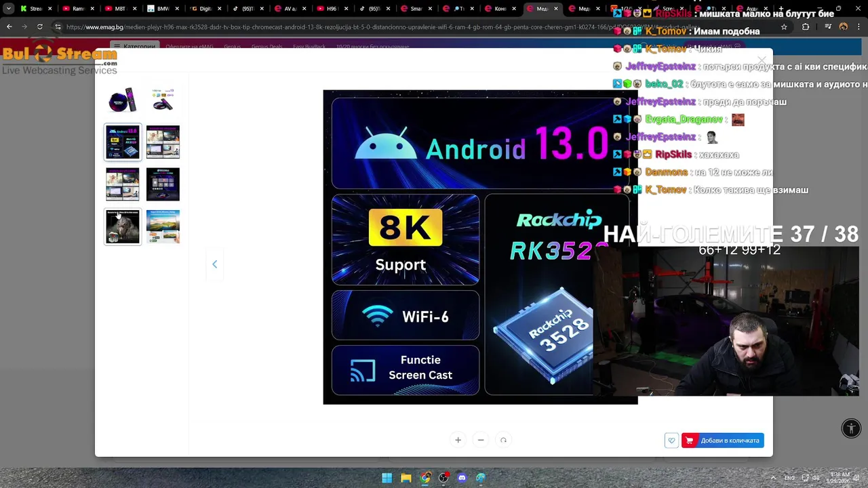Select the TV box with remote thumbnail
Screen dimensions: 868x488
(x=163, y=100)
